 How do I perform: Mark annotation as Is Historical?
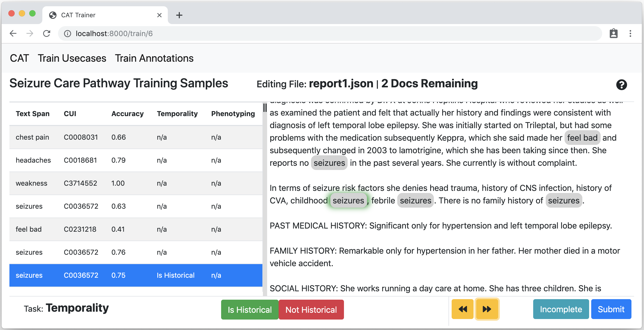click(249, 310)
